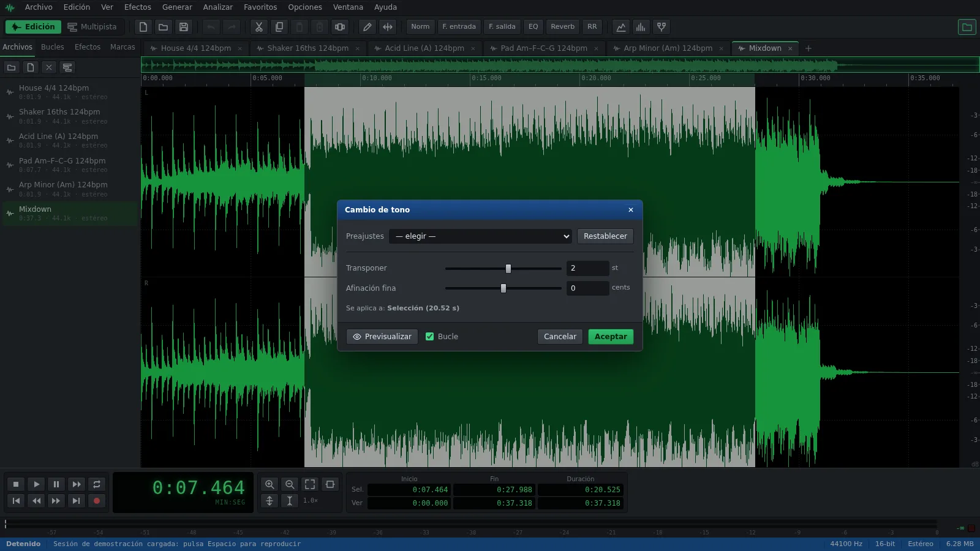This screenshot has width=980, height=551.
Task: Click the zoom in magnifier
Action: pos(269,484)
